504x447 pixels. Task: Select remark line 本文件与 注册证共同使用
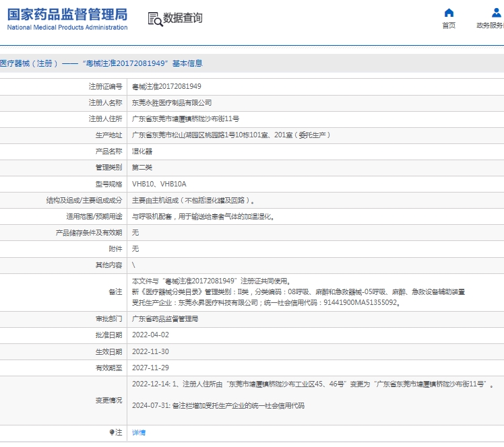coord(211,281)
